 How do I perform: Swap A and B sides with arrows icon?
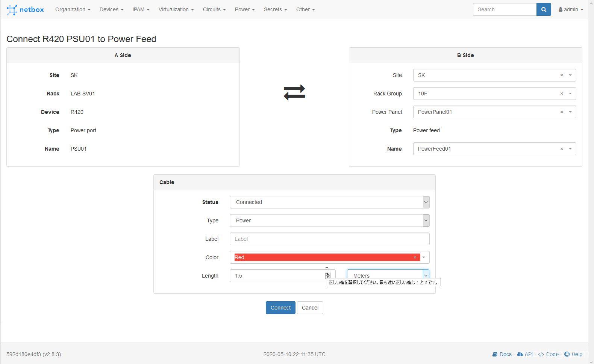point(294,92)
